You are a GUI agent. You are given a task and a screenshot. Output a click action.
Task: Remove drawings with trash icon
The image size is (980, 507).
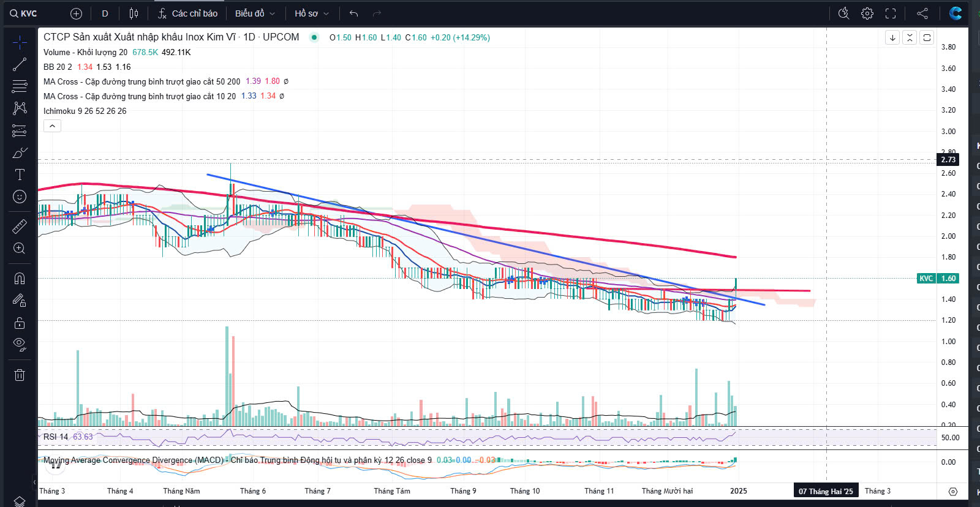pyautogui.click(x=20, y=375)
